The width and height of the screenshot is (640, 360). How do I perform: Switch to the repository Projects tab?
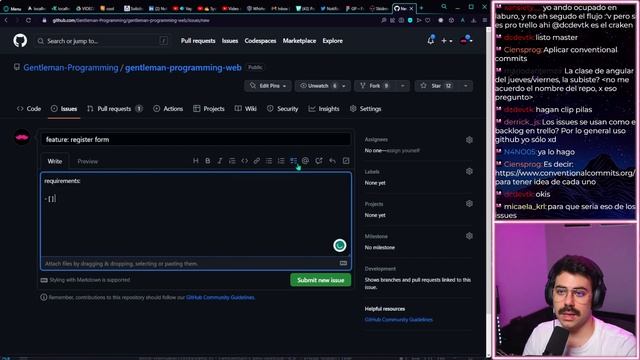click(x=209, y=109)
